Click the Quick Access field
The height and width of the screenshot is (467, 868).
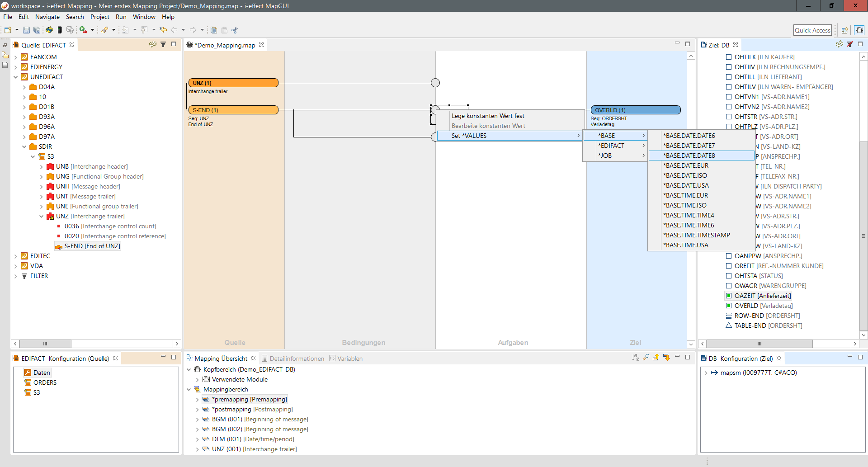pos(812,30)
